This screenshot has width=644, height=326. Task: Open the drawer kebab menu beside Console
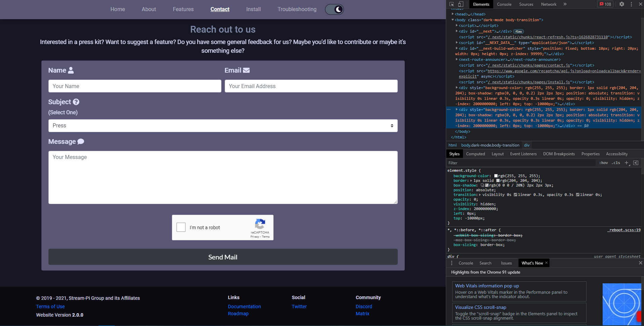[x=452, y=263]
